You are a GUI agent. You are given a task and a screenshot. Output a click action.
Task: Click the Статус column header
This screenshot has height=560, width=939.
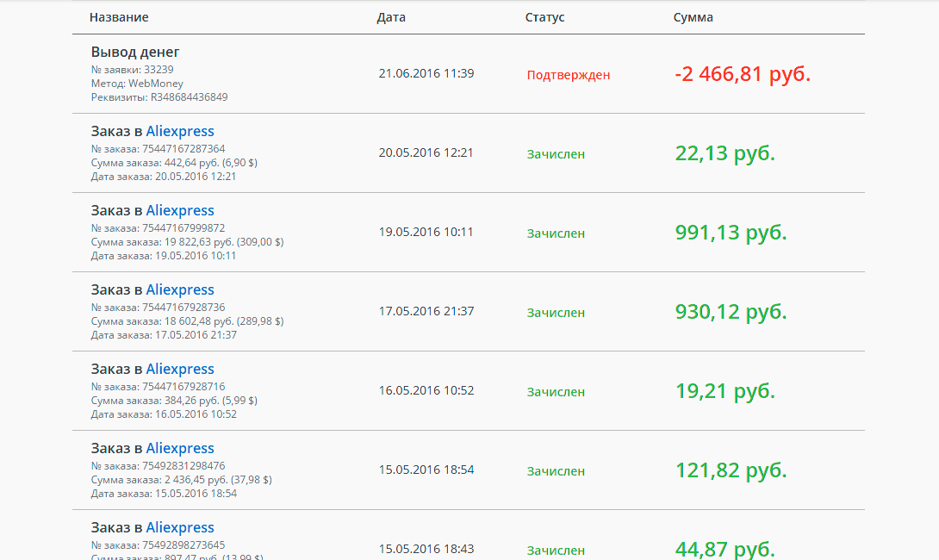click(x=545, y=17)
